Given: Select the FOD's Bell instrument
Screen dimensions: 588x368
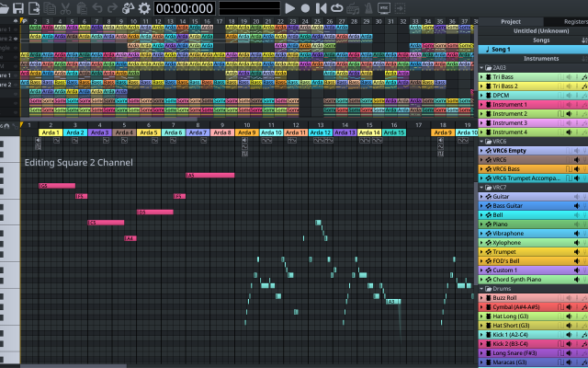Looking at the screenshot, I should 533,261.
